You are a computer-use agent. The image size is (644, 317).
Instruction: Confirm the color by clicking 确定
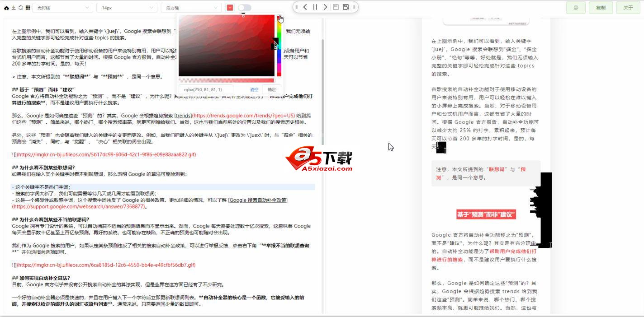pyautogui.click(x=271, y=89)
